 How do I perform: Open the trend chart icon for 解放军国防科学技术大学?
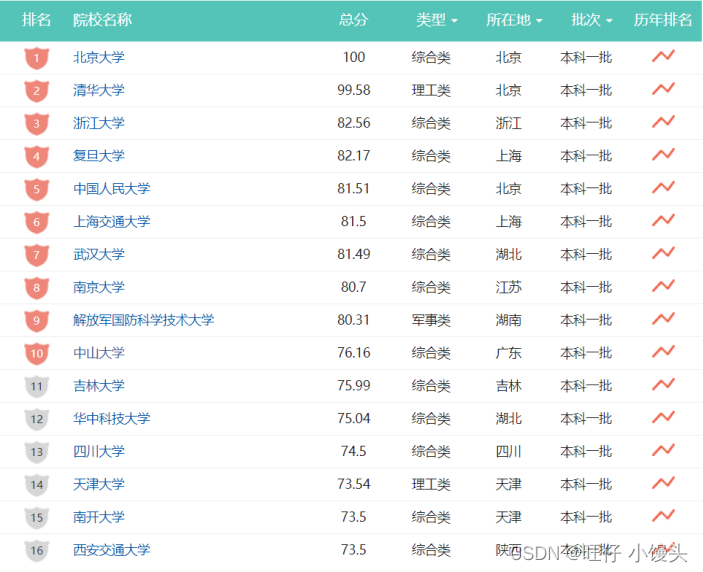663,319
